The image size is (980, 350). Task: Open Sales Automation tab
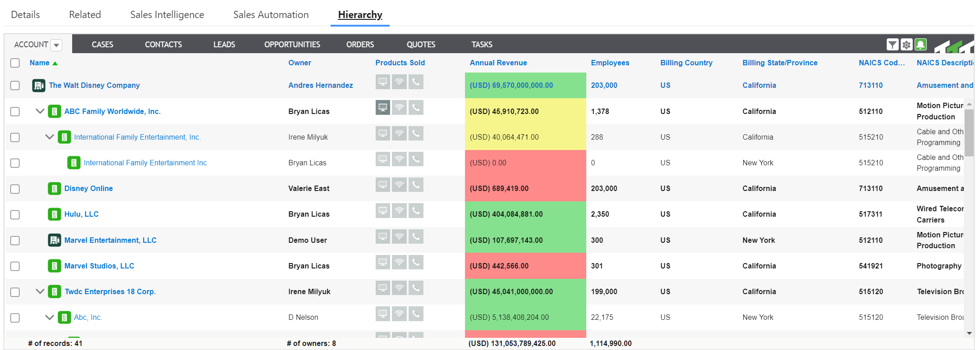tap(271, 14)
